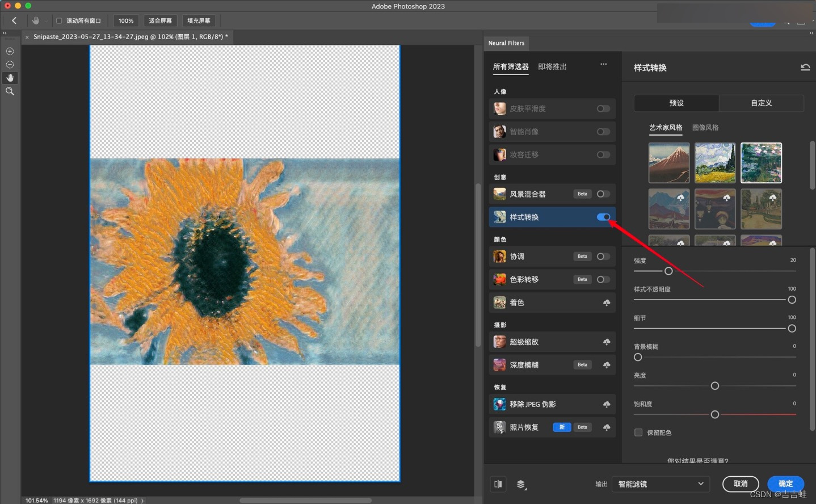Select the 自定义 tab

[762, 103]
